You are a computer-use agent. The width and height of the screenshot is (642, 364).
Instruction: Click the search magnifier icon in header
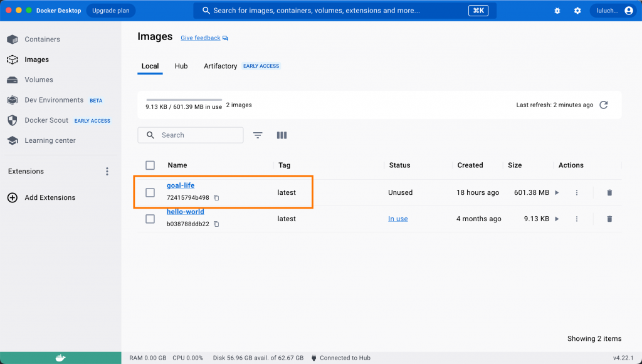(206, 11)
